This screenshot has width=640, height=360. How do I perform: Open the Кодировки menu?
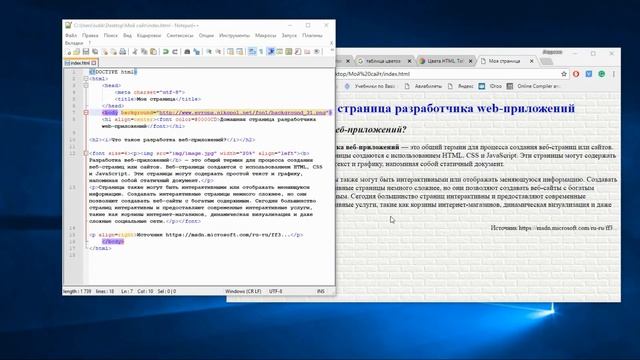pos(149,36)
